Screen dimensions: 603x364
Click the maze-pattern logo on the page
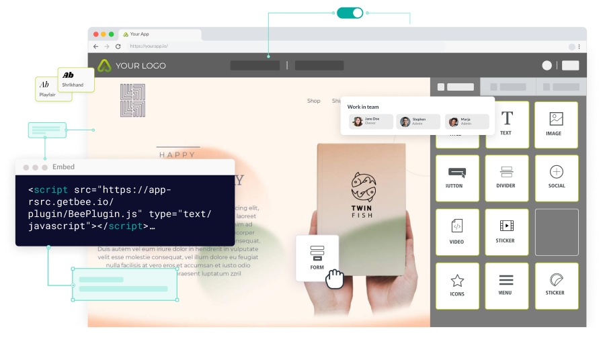pyautogui.click(x=132, y=100)
